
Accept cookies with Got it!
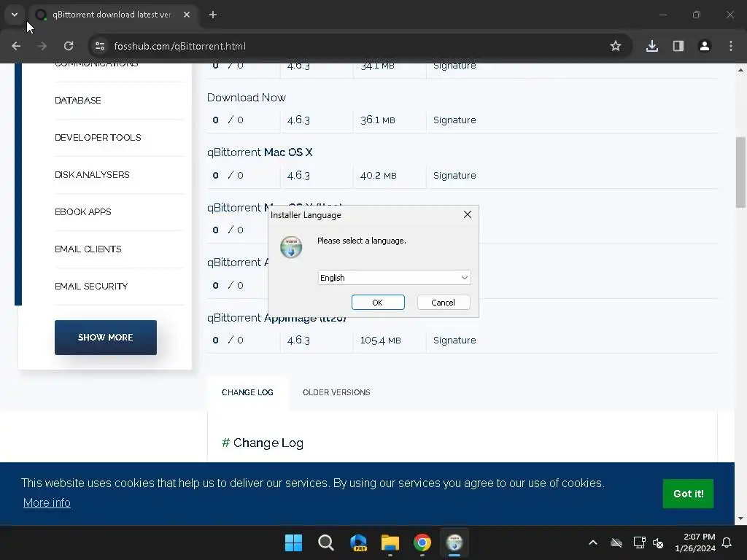click(688, 494)
